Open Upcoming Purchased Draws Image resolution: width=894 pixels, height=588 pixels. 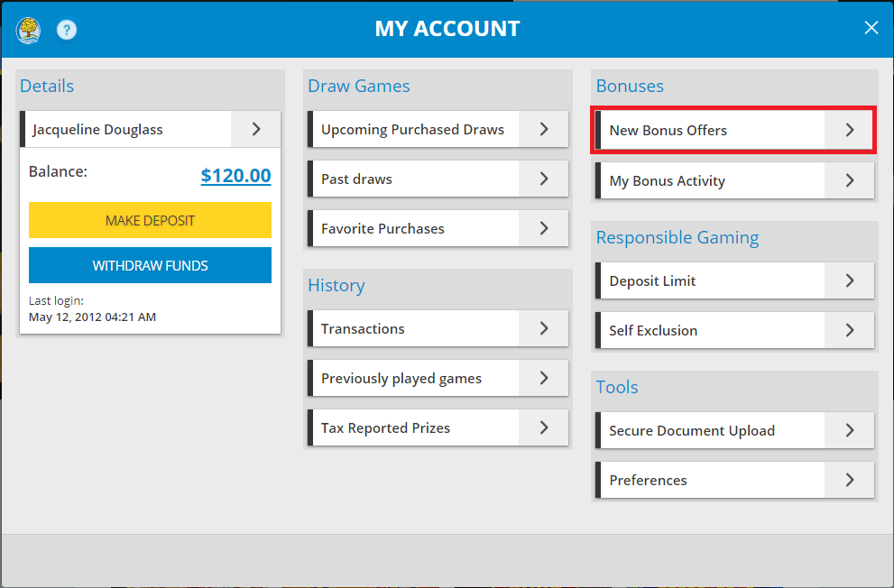pyautogui.click(x=438, y=129)
